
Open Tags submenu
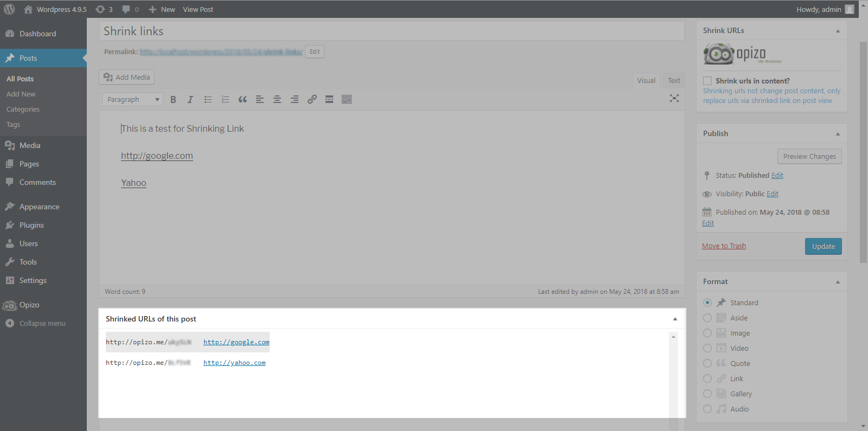pos(14,124)
